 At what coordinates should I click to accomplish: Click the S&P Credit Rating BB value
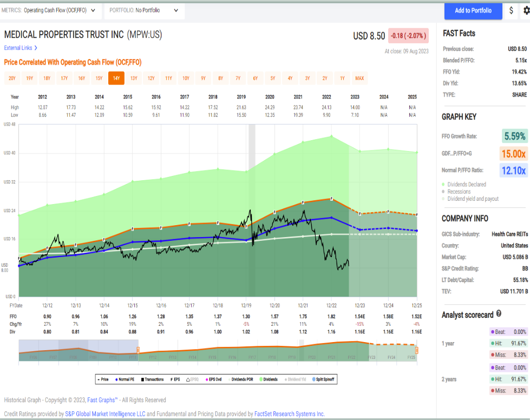tap(525, 268)
